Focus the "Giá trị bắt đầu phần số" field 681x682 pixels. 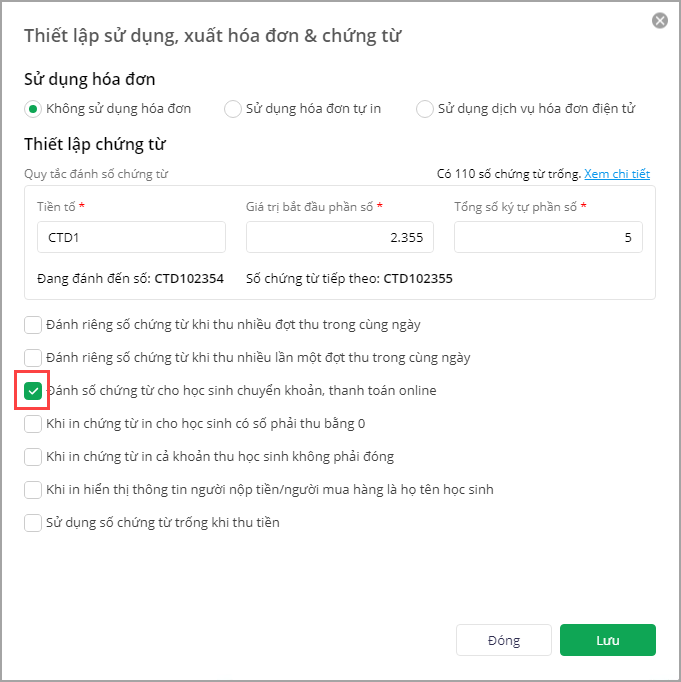tap(340, 237)
